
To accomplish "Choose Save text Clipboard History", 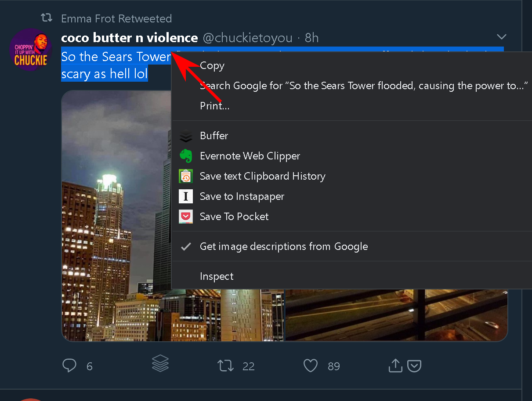I will [x=262, y=176].
